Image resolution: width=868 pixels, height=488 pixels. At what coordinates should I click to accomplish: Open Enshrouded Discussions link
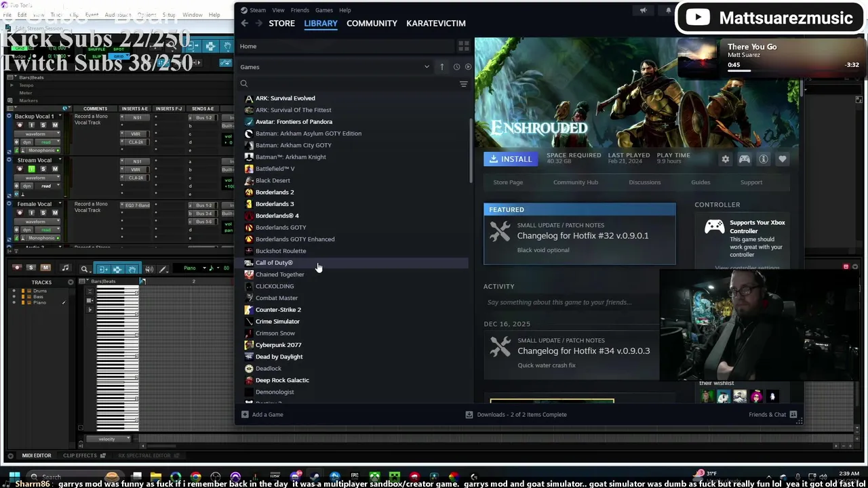click(x=644, y=182)
